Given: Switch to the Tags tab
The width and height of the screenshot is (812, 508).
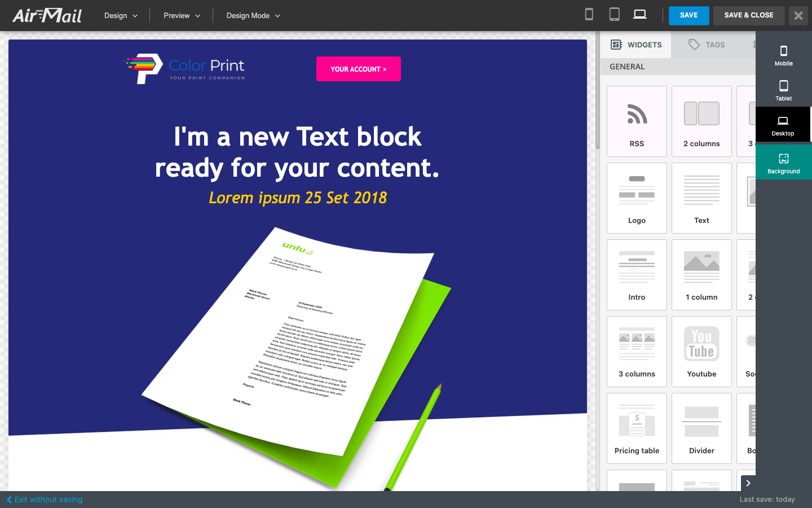Looking at the screenshot, I should 707,45.
